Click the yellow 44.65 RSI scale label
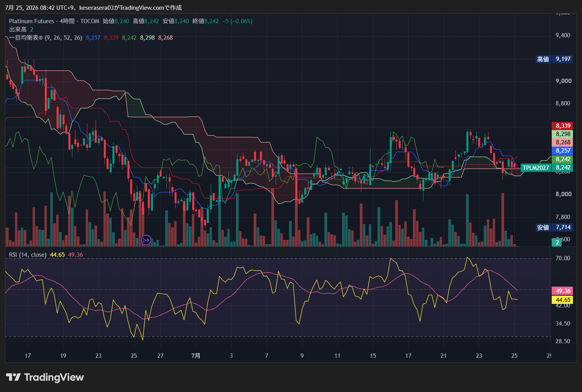 pyautogui.click(x=562, y=300)
